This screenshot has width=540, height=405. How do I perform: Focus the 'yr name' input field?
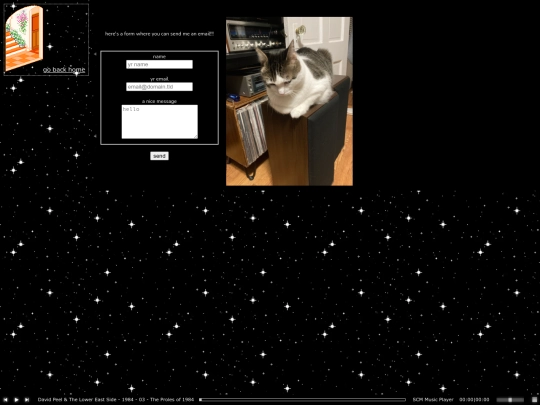click(159, 64)
